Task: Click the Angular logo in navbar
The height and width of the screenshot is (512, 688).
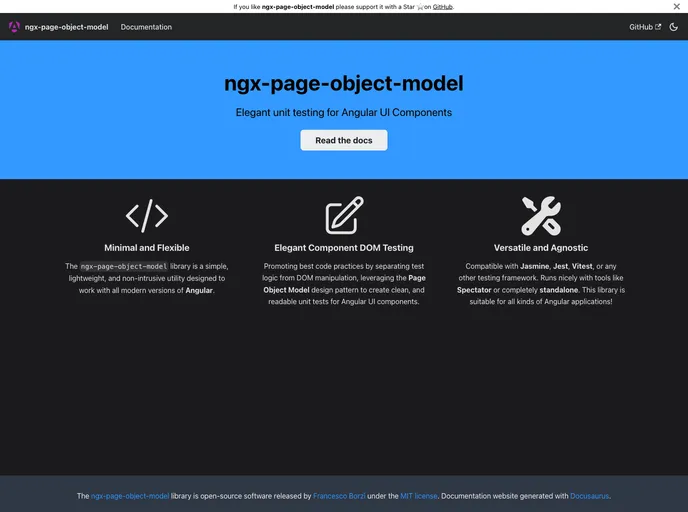Action: tap(14, 27)
